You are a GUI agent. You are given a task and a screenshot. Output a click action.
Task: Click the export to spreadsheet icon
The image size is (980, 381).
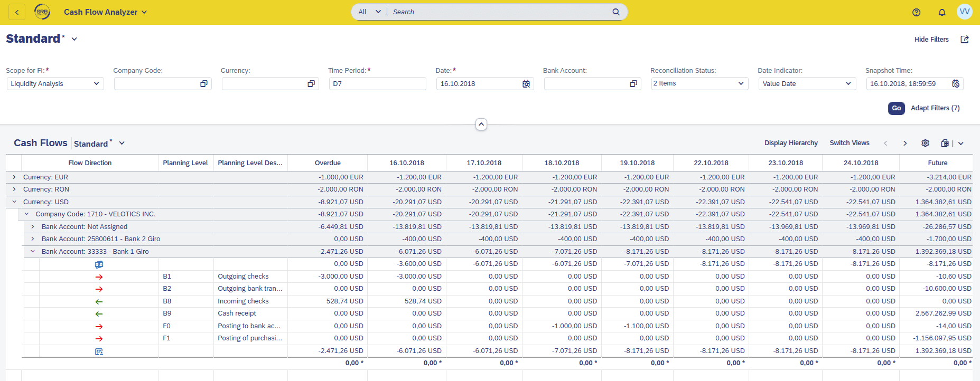tap(945, 143)
